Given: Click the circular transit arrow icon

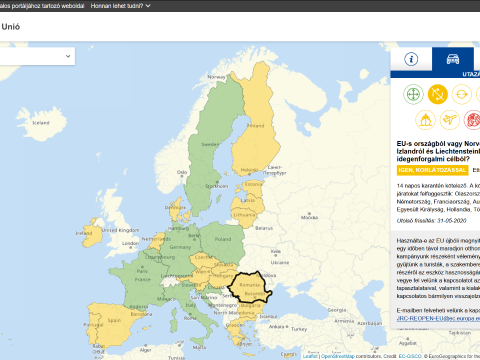Looking at the screenshot, I should [x=462, y=94].
